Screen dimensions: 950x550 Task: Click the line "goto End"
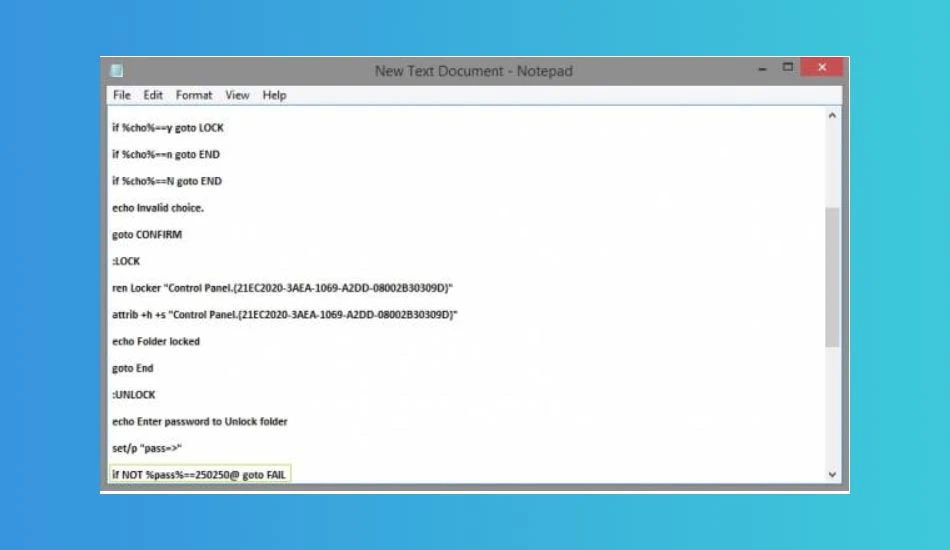point(133,368)
